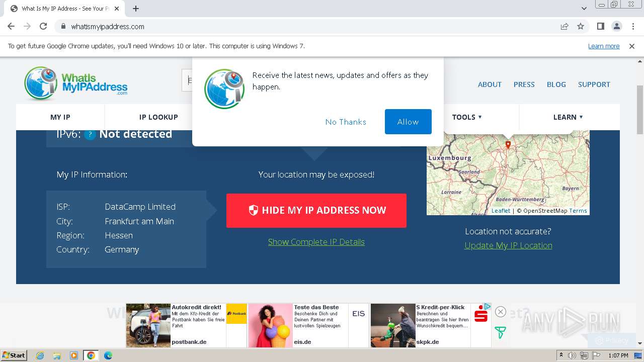Open Show Complete IP Details link
644x362 pixels.
point(316,242)
